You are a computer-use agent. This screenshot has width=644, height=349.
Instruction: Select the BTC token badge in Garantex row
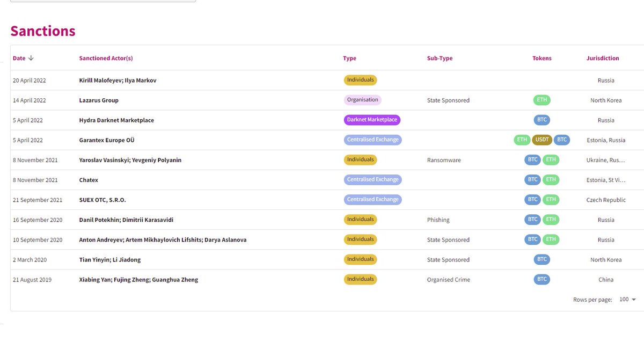561,140
